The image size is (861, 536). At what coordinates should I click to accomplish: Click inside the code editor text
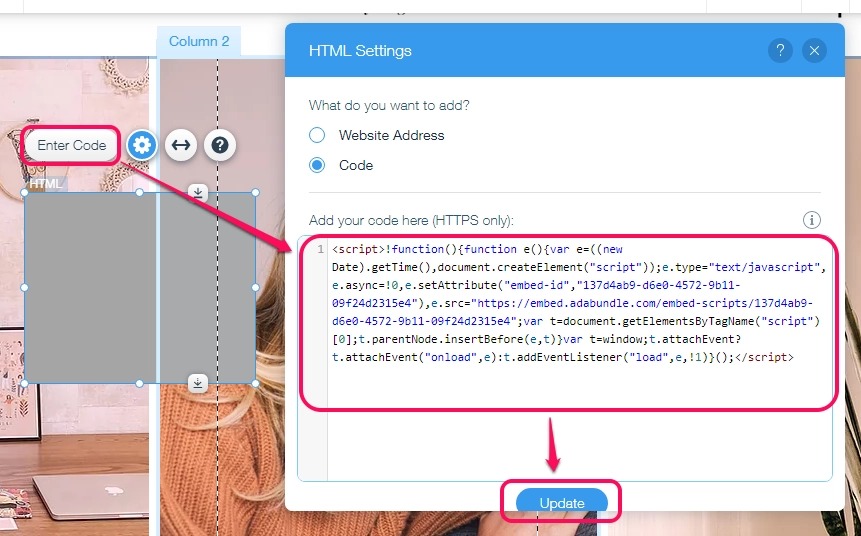click(577, 303)
